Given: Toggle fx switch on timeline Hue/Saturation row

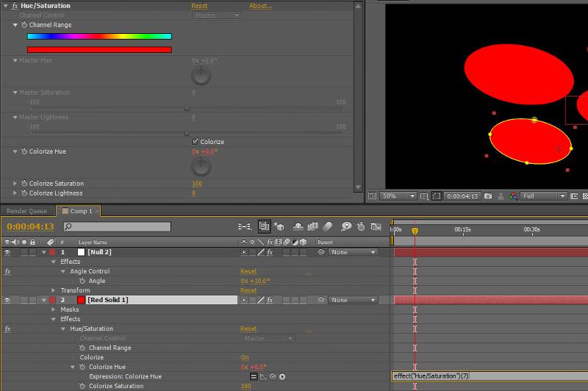Looking at the screenshot, I should tap(7, 329).
